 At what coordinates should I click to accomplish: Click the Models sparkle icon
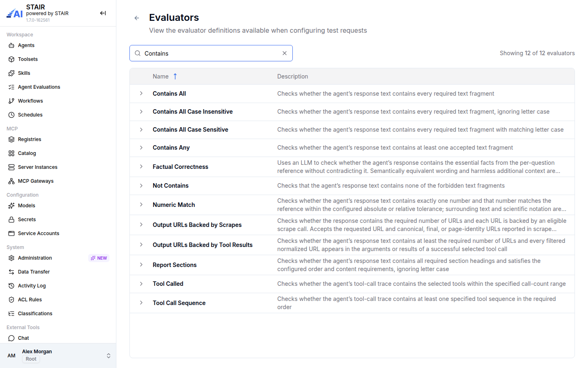pos(11,206)
